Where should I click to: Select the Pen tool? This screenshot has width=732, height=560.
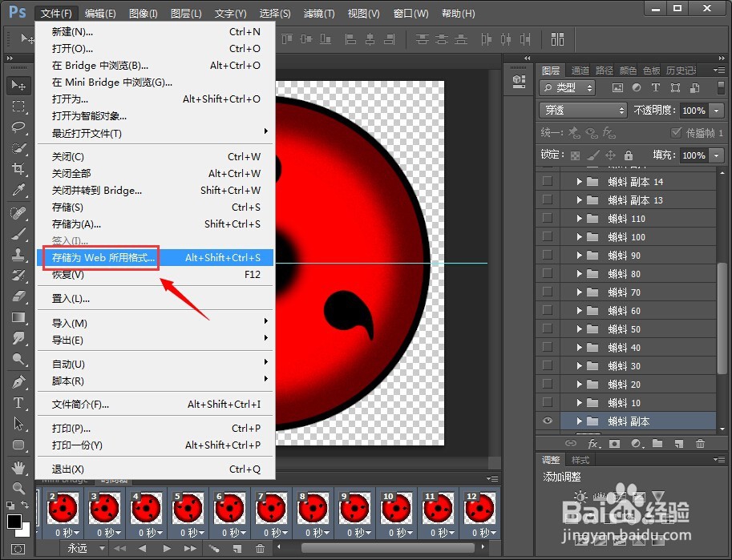click(18, 381)
